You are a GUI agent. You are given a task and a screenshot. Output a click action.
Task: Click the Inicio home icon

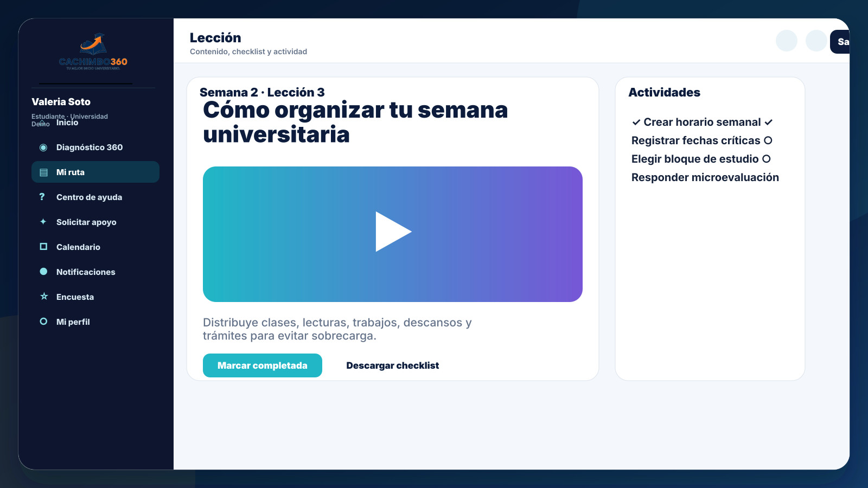click(x=43, y=123)
